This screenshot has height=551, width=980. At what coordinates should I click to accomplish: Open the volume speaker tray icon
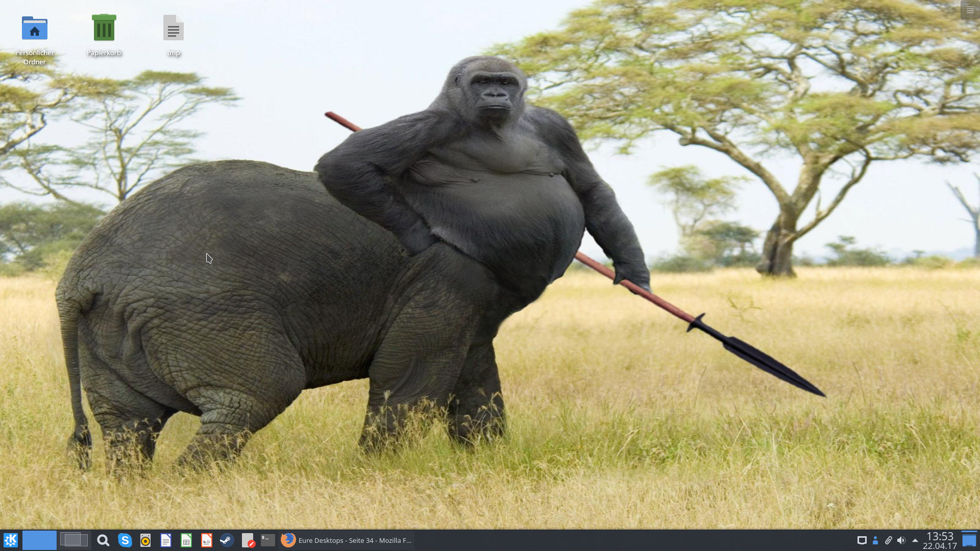(x=901, y=540)
